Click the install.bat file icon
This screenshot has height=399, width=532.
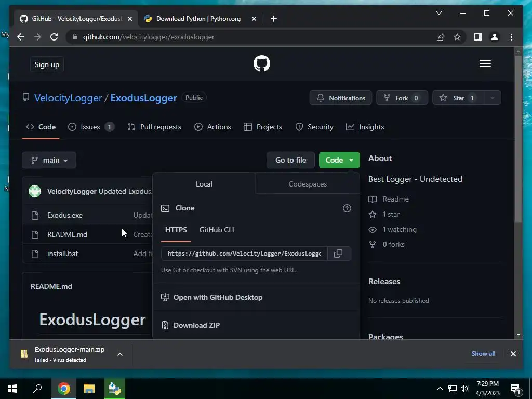click(x=35, y=254)
